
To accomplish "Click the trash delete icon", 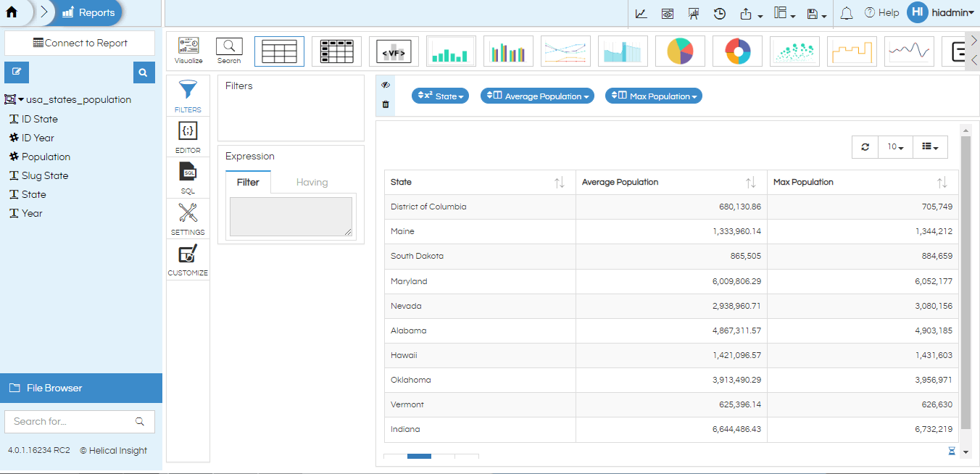I will pyautogui.click(x=386, y=104).
